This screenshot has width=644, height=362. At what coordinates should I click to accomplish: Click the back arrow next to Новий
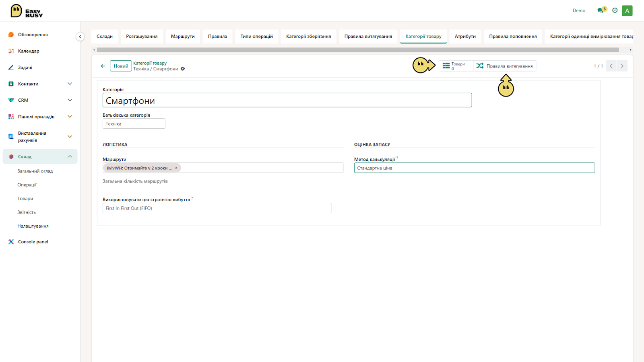click(103, 66)
